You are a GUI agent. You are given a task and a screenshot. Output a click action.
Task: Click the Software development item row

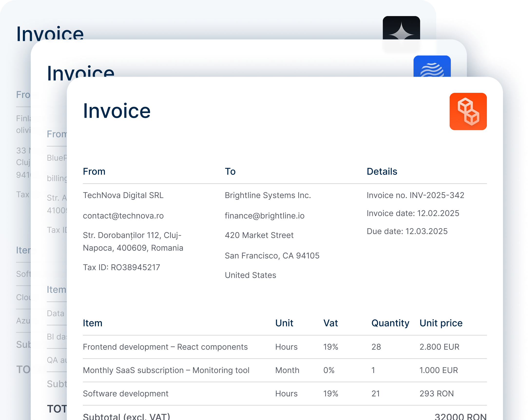[126, 393]
